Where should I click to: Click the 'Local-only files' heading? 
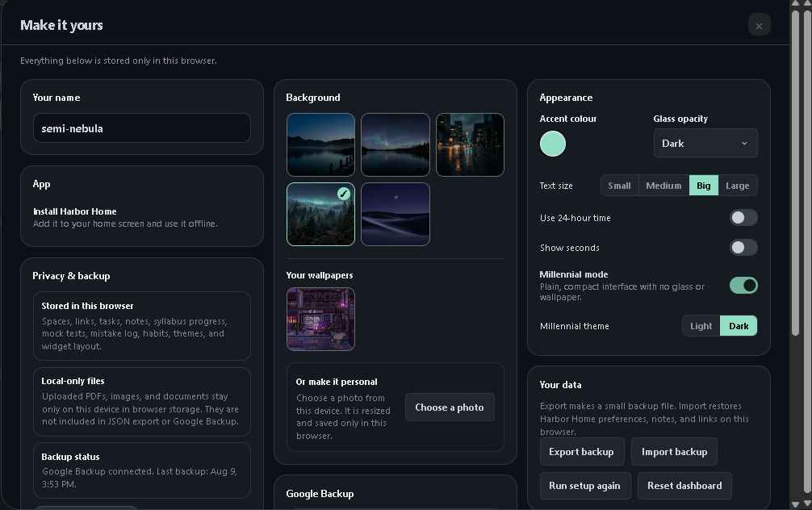coord(73,381)
